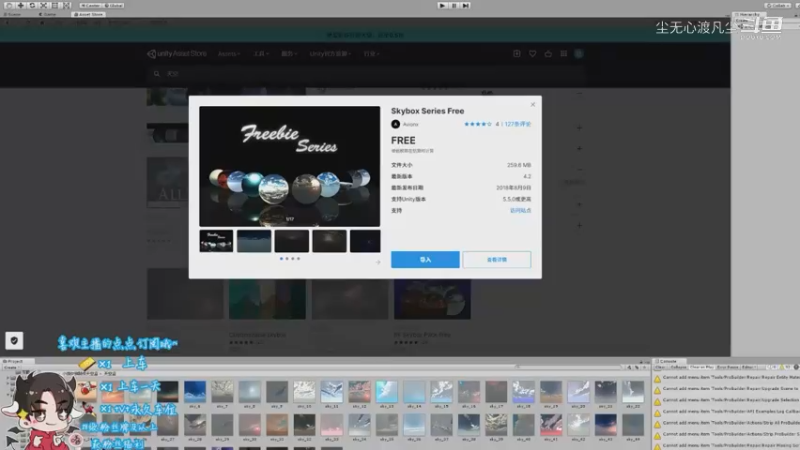Open the 工具 menu in store header
Image resolution: width=800 pixels, height=450 pixels.
[x=261, y=54]
